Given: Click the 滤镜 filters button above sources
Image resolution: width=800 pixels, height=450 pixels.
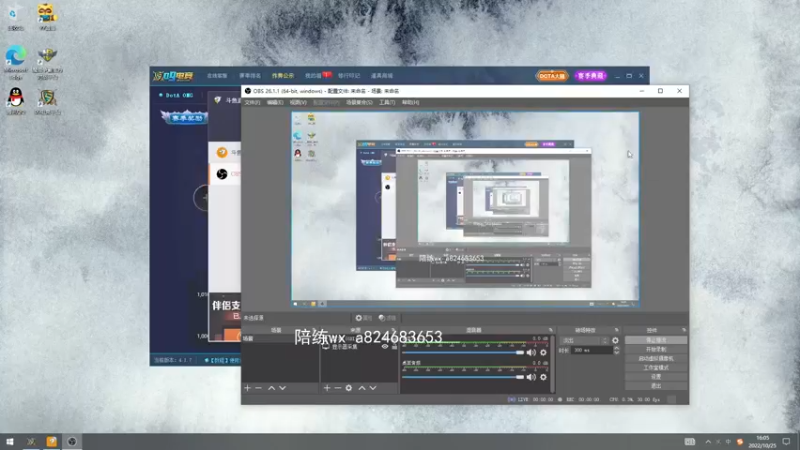Looking at the screenshot, I should click(388, 318).
